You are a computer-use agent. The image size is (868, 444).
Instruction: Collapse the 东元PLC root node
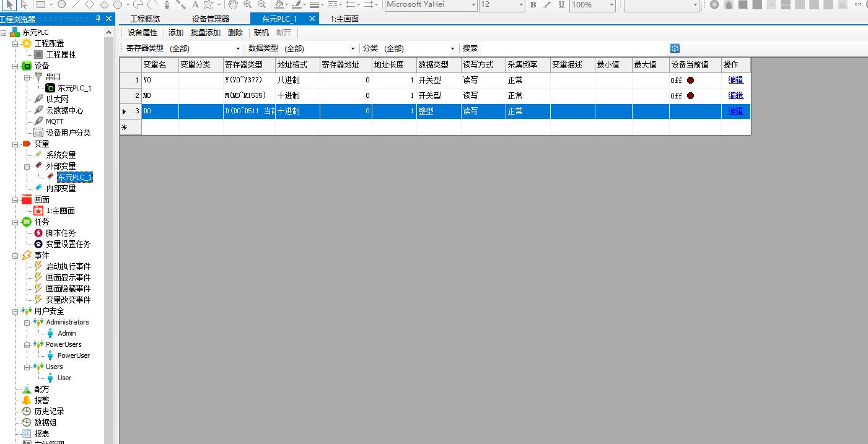point(4,32)
